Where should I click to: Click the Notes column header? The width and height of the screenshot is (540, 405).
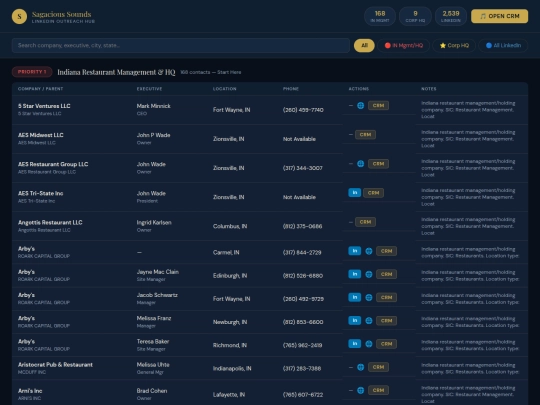click(429, 89)
